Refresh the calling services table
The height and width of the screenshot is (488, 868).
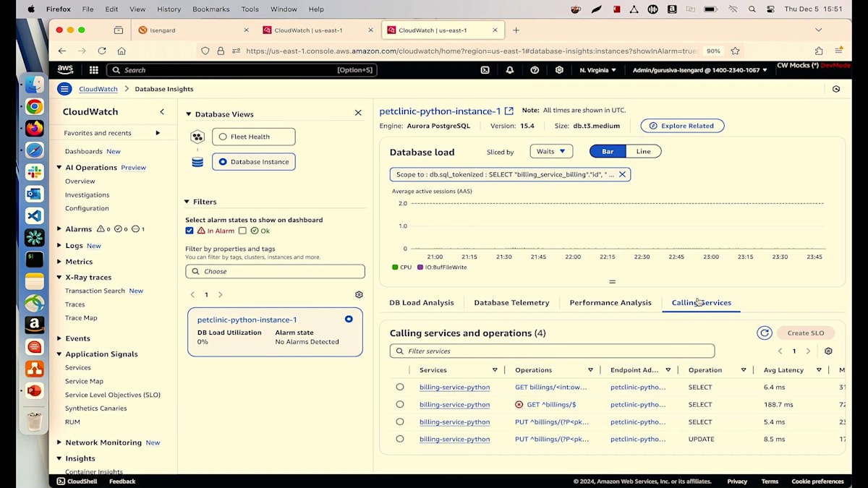click(x=765, y=333)
